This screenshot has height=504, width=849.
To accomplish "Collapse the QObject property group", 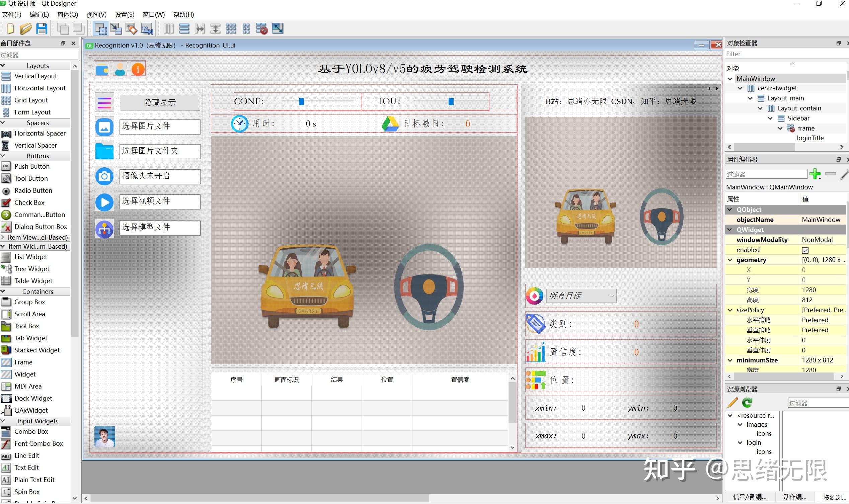I will (730, 209).
